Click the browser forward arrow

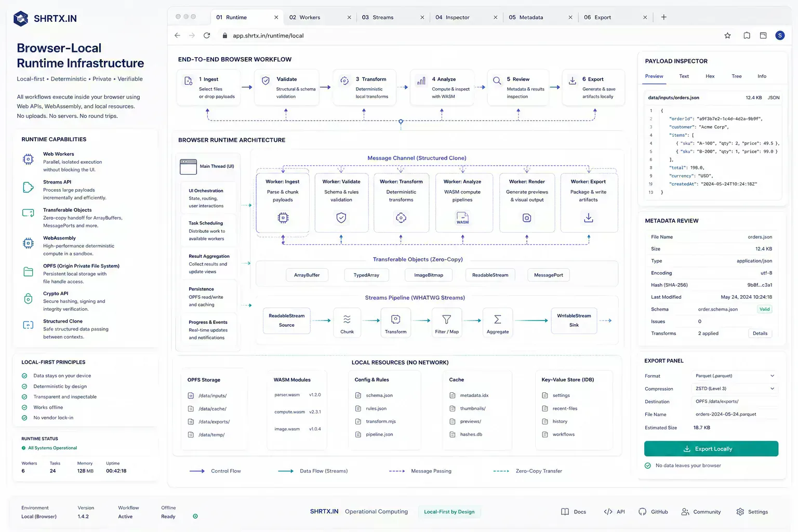(192, 35)
